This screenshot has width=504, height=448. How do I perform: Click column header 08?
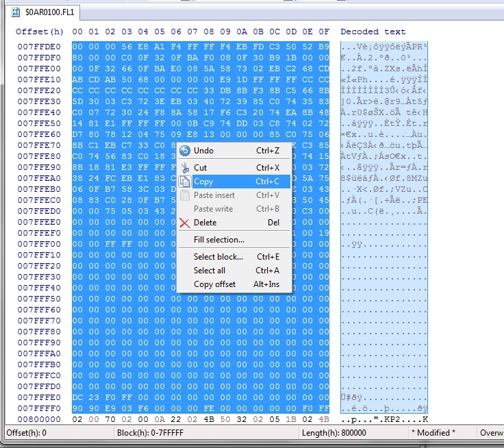tap(209, 32)
